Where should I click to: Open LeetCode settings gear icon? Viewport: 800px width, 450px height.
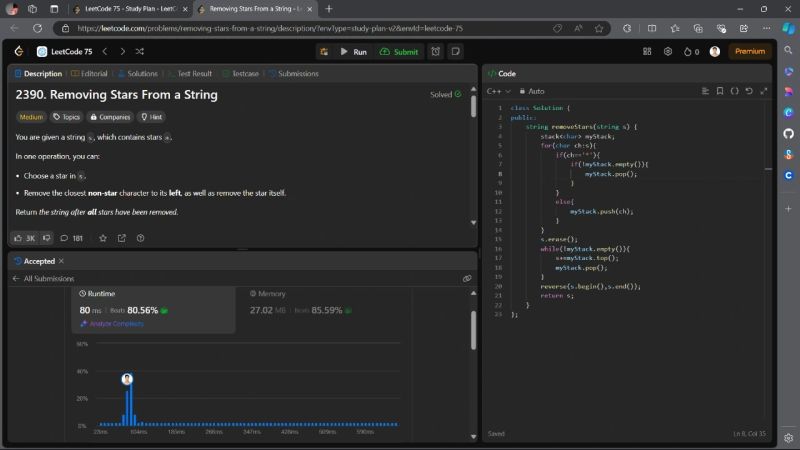point(668,51)
